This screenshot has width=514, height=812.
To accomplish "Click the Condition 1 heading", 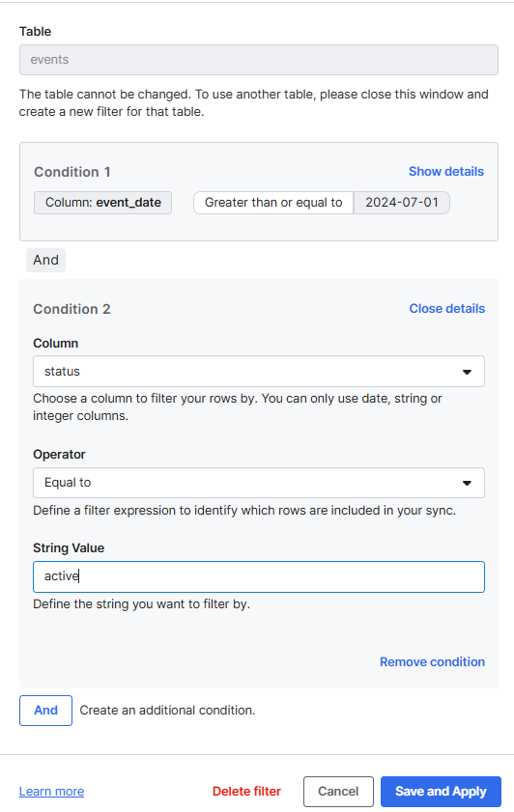I will click(x=72, y=172).
